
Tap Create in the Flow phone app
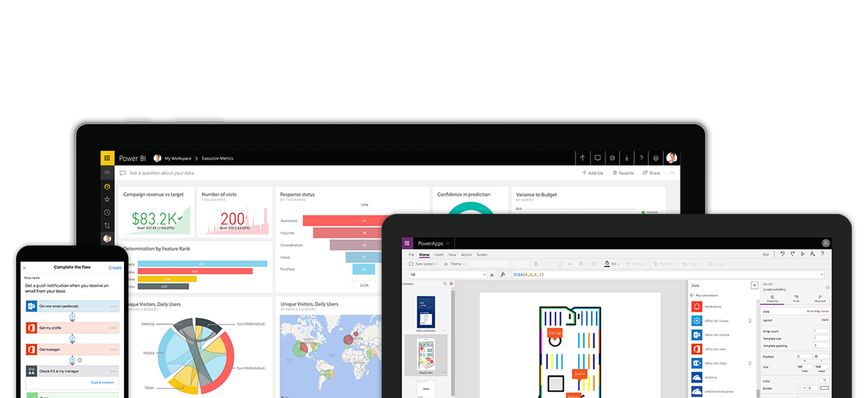pyautogui.click(x=115, y=268)
